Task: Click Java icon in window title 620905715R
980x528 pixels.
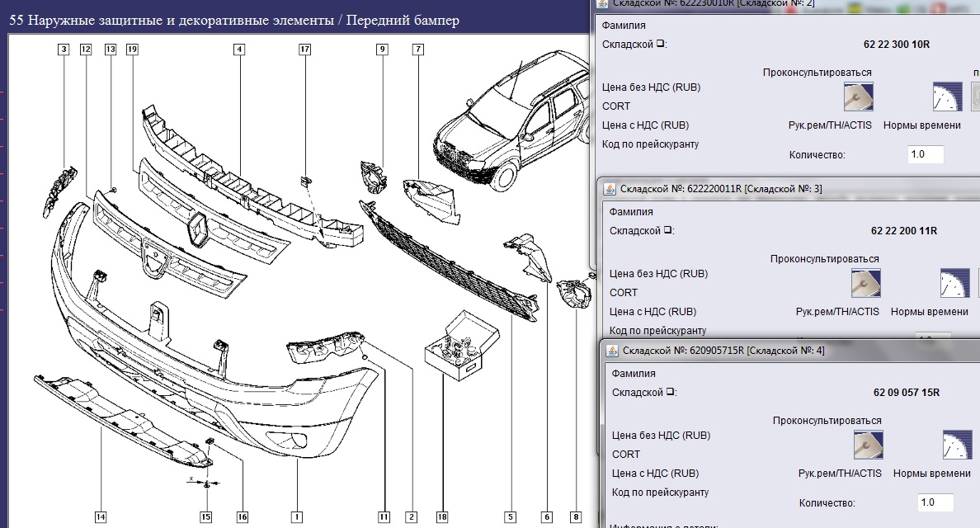Action: point(613,351)
